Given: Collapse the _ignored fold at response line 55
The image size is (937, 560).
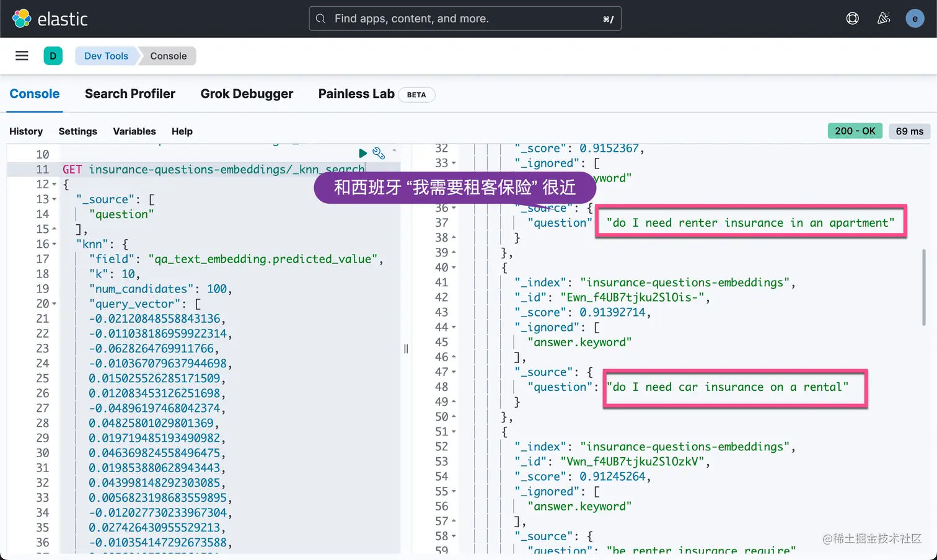Looking at the screenshot, I should (x=454, y=491).
